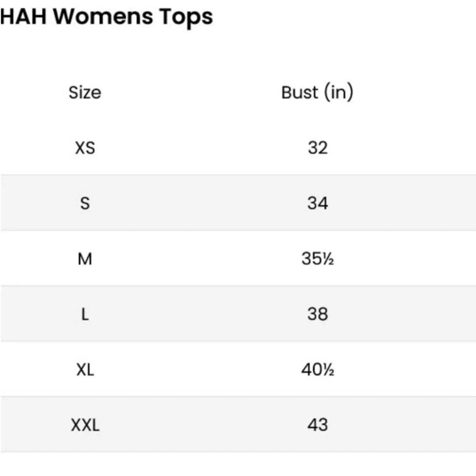Select the Size column header
The height and width of the screenshot is (476, 476).
point(85,93)
